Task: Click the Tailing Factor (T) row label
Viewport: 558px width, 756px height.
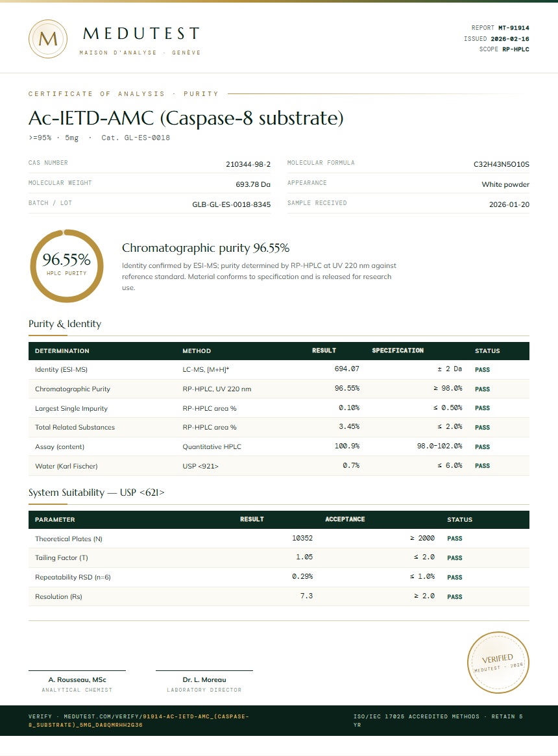Action: (x=61, y=558)
